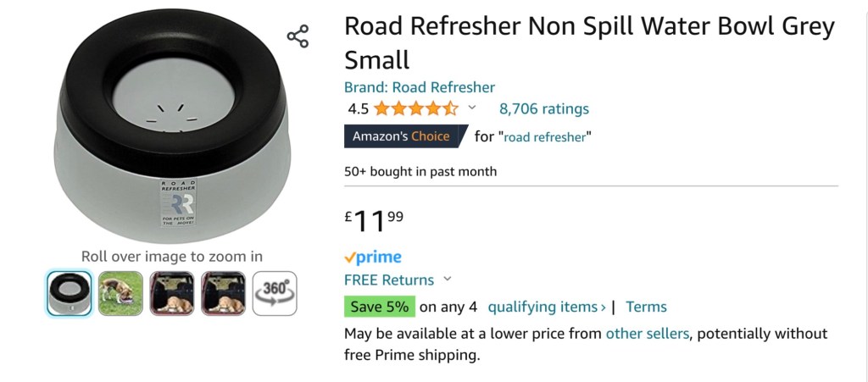
Task: Click the "road refresher" search term link
Action: coord(548,137)
